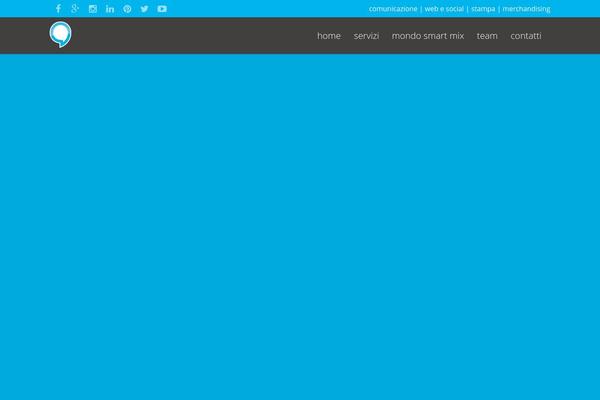600x400 pixels.
Task: Open the Pinterest icon
Action: (x=127, y=9)
